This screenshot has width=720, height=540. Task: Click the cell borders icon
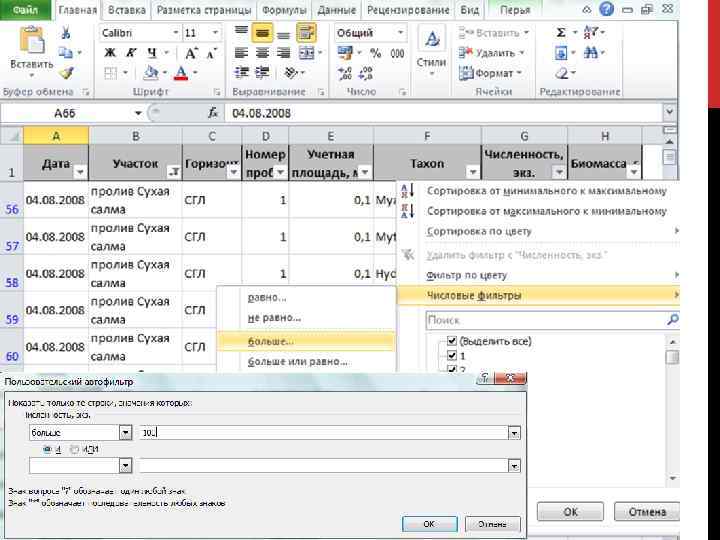[110, 73]
